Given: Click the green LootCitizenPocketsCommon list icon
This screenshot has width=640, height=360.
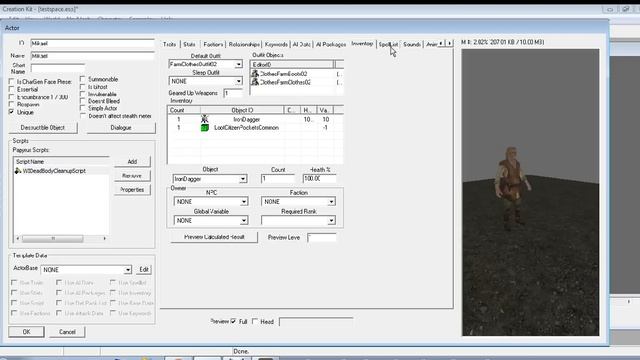Looking at the screenshot, I should [x=204, y=128].
